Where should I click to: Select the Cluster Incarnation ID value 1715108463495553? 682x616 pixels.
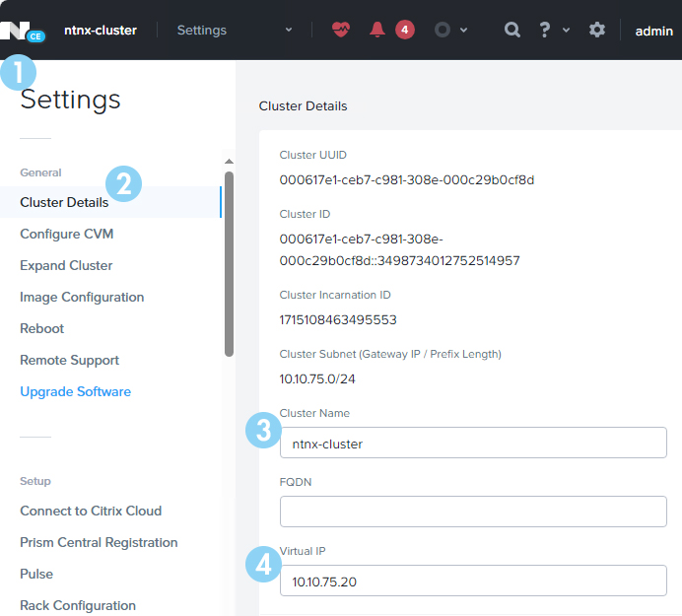[338, 320]
